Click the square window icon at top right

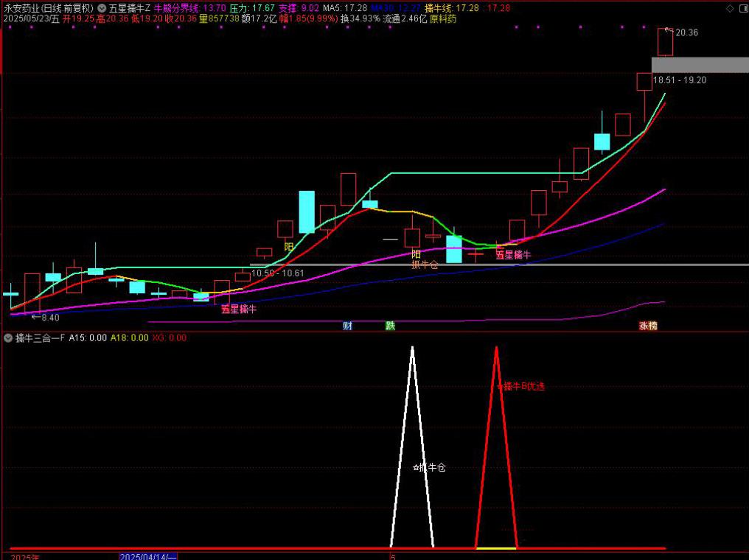[x=741, y=8]
